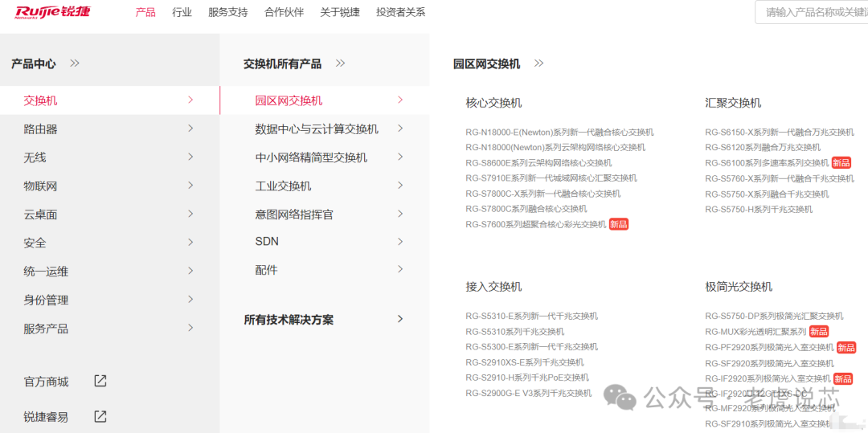Click double-arrow icon next to 交换机所有产品
The width and height of the screenshot is (868, 433).
click(341, 63)
